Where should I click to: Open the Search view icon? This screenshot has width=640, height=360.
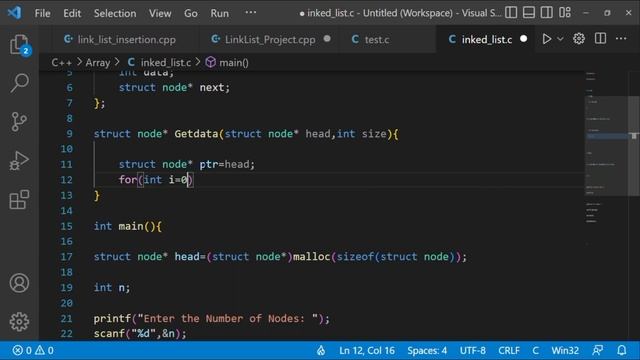pos(19,83)
